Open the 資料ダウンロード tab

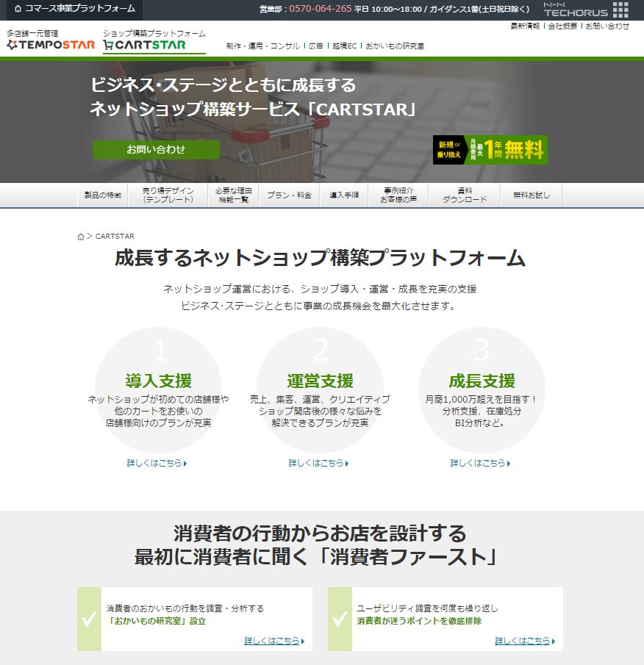(465, 195)
